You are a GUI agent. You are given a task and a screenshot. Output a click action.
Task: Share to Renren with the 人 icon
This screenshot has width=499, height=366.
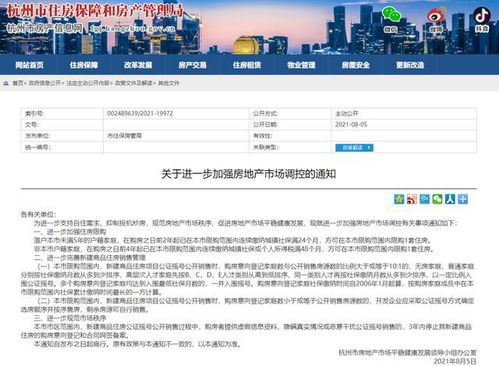450,199
